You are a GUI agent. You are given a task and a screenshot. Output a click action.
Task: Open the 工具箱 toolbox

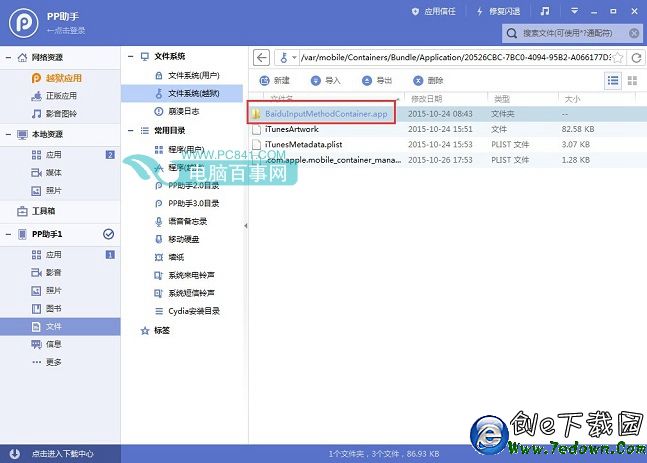pyautogui.click(x=36, y=211)
